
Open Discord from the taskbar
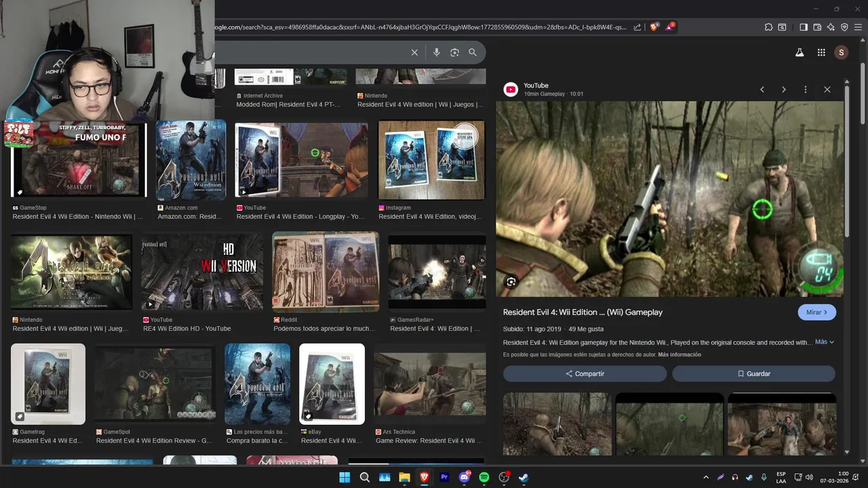465,477
